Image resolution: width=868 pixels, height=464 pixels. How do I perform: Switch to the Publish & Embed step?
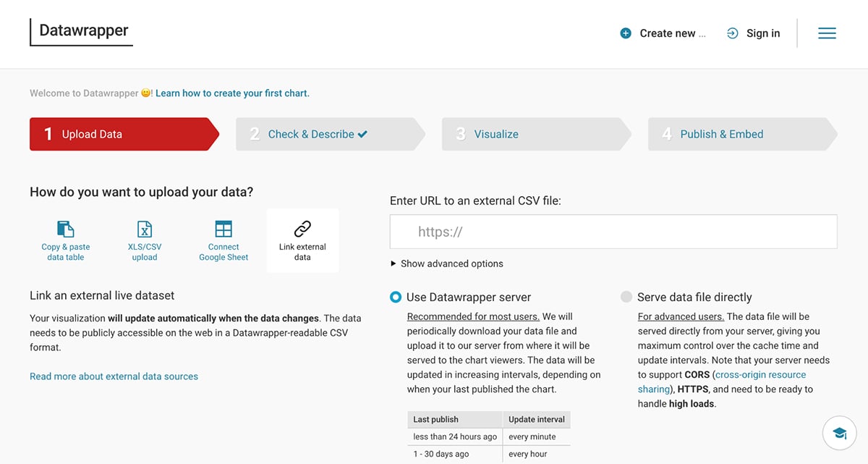click(721, 134)
